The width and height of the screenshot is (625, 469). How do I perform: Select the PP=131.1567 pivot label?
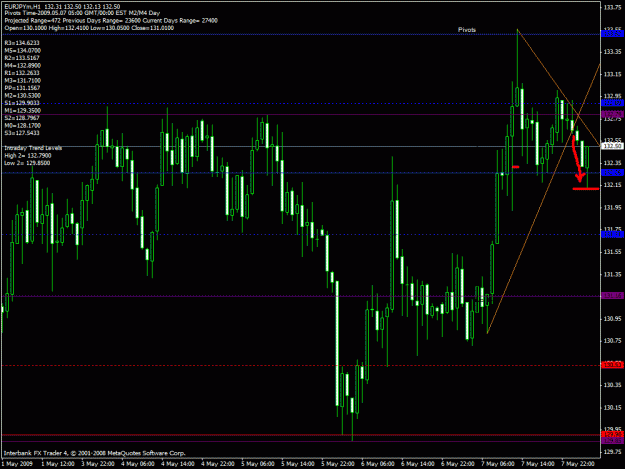click(22, 88)
